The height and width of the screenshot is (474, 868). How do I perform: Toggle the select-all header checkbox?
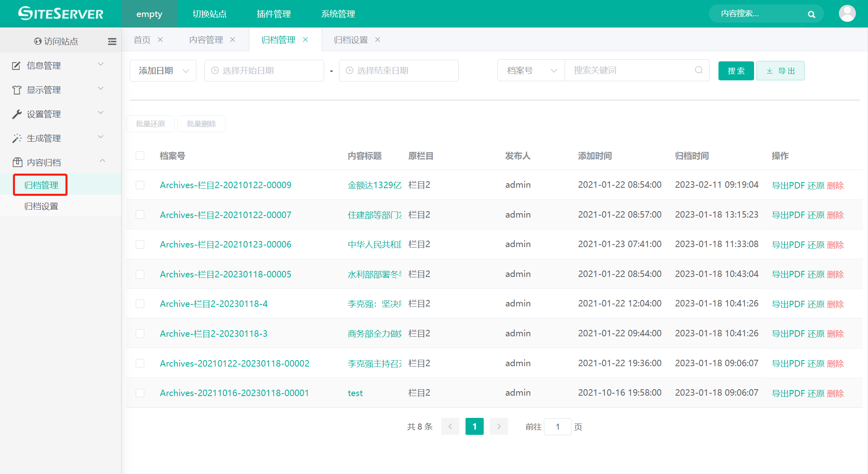(140, 156)
